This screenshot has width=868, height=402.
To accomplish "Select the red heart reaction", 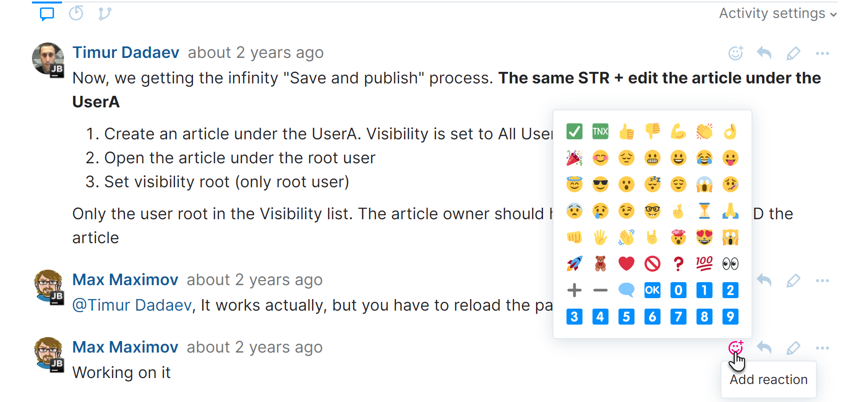I will (626, 263).
